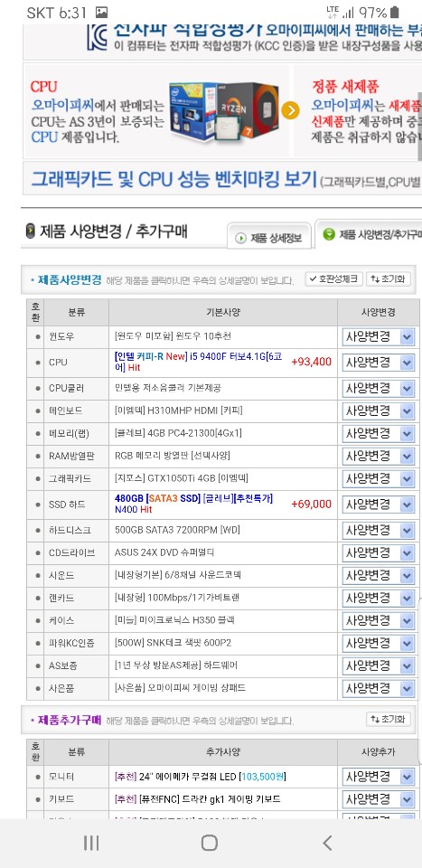This screenshot has height=868, width=422.
Task: Open 사양변경 dropdown for 사운드 row
Action: point(379,575)
